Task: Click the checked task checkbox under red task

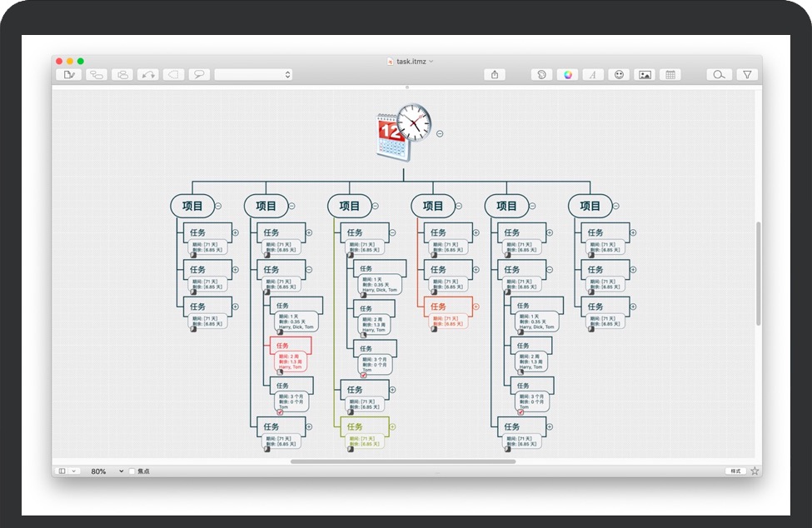Action: (x=280, y=411)
